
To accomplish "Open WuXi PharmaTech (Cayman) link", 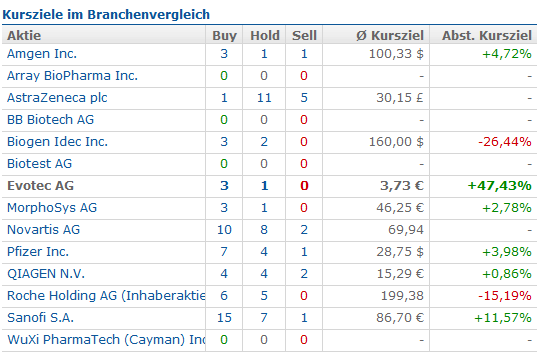I will (106, 340).
